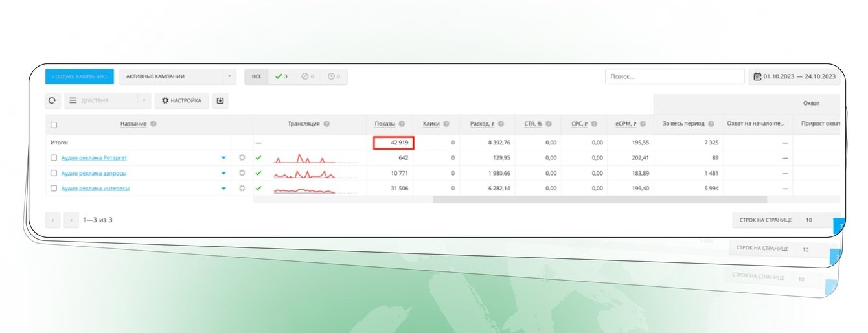Viewport: 868px width, 333px height.
Task: Click help icon next to eCPM header
Action: pyautogui.click(x=643, y=124)
